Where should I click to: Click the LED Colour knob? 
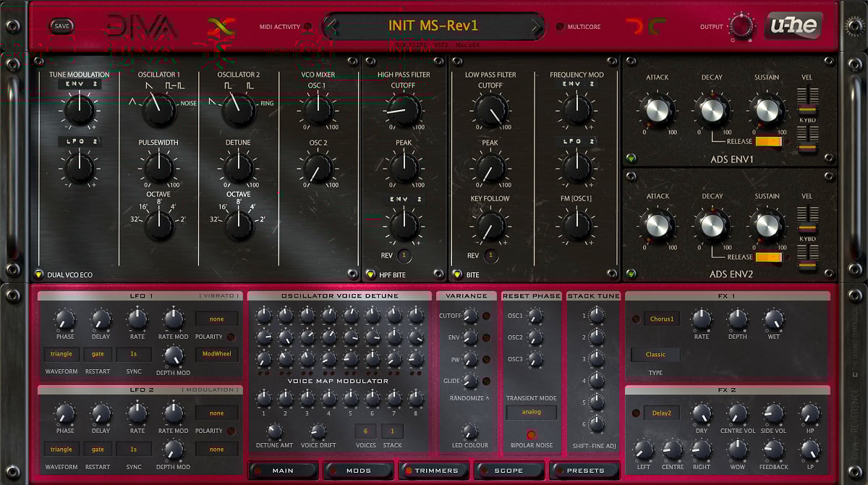(469, 431)
